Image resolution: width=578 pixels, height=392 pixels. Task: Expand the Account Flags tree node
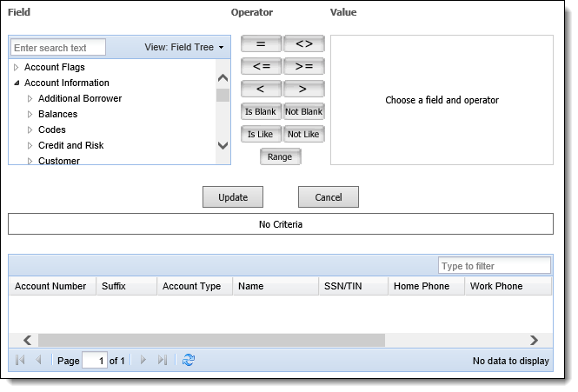pyautogui.click(x=17, y=67)
